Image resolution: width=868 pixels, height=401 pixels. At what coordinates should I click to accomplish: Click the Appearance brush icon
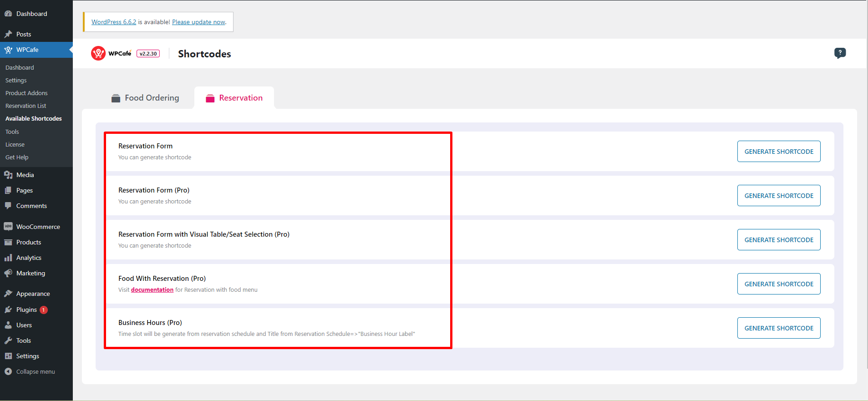[x=8, y=294]
